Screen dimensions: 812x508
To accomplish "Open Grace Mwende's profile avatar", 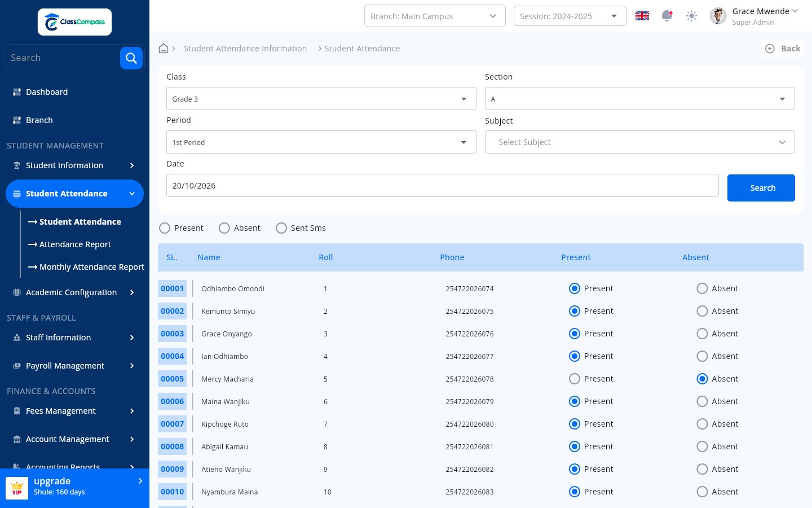I will point(718,16).
